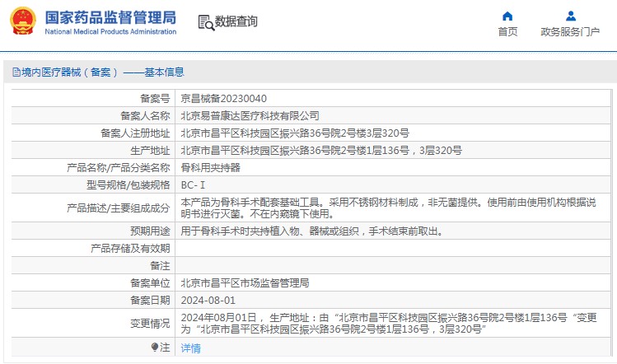Click the 备案人名称 row label

145,115
